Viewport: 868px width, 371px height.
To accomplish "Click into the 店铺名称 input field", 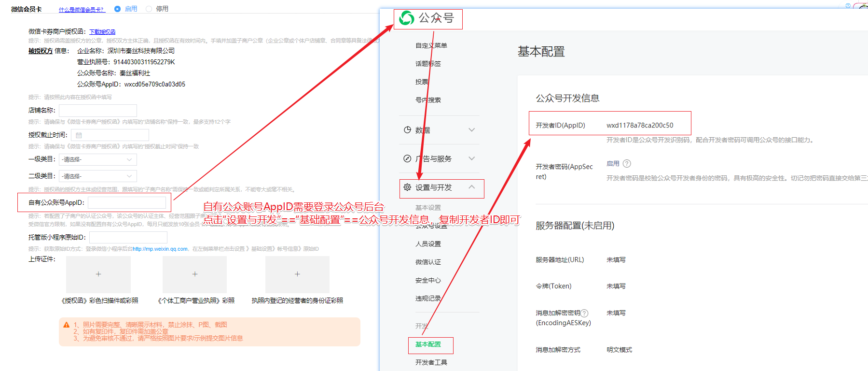I will click(x=98, y=111).
